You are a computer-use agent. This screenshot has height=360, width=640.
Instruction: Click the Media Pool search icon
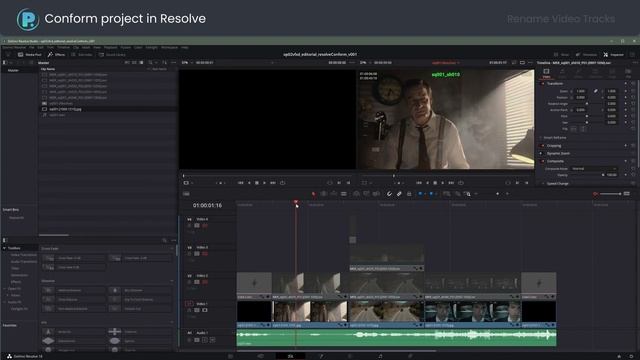[150, 63]
